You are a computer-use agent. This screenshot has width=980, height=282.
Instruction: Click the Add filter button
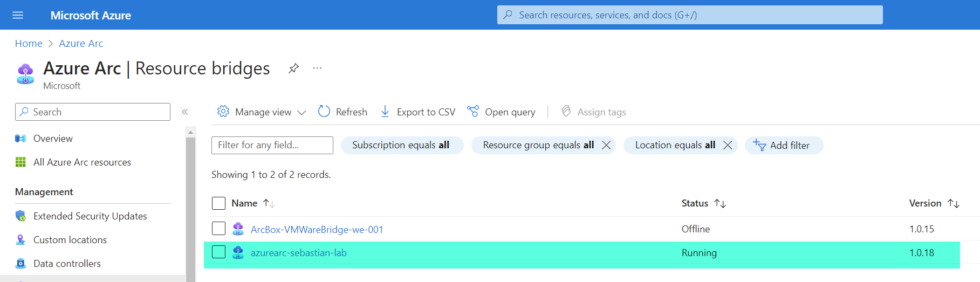783,145
